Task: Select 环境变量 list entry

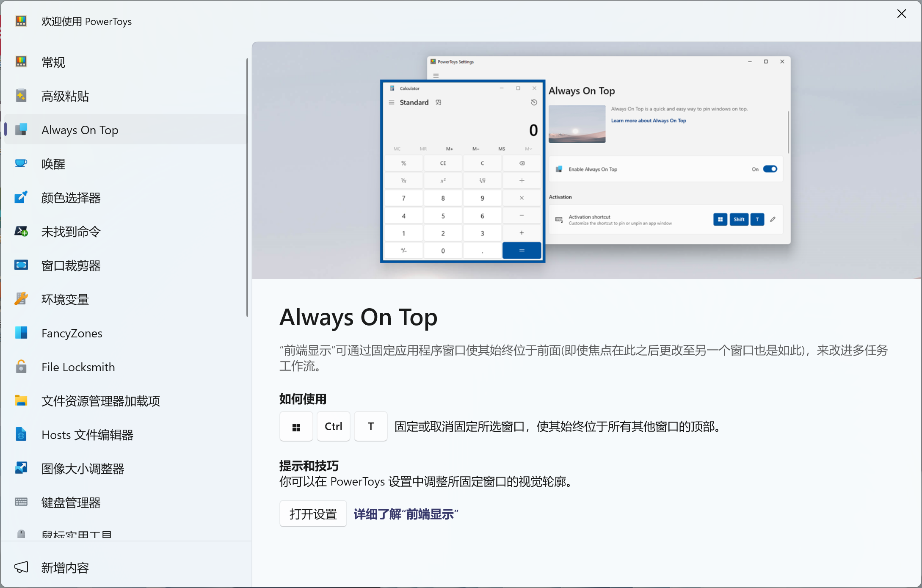Action: pos(125,299)
